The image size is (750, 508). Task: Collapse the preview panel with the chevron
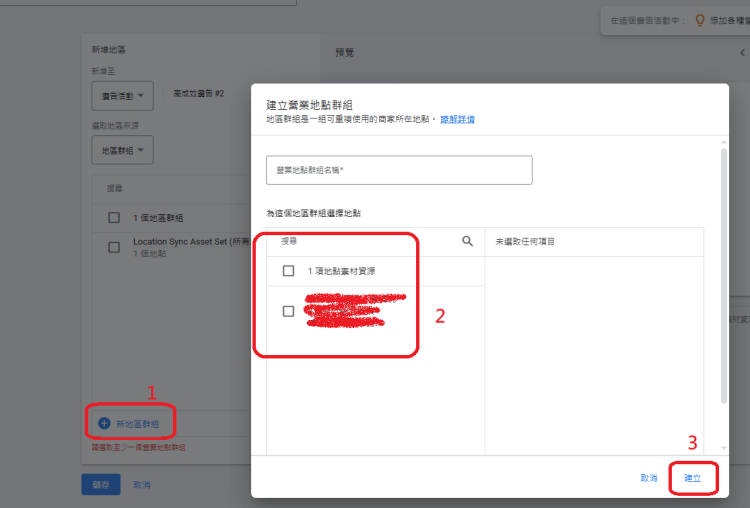tap(742, 53)
